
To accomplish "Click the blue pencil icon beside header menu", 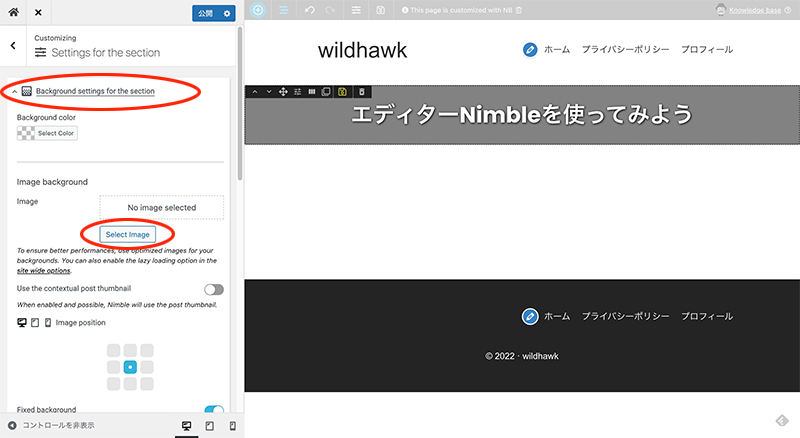I will [530, 49].
